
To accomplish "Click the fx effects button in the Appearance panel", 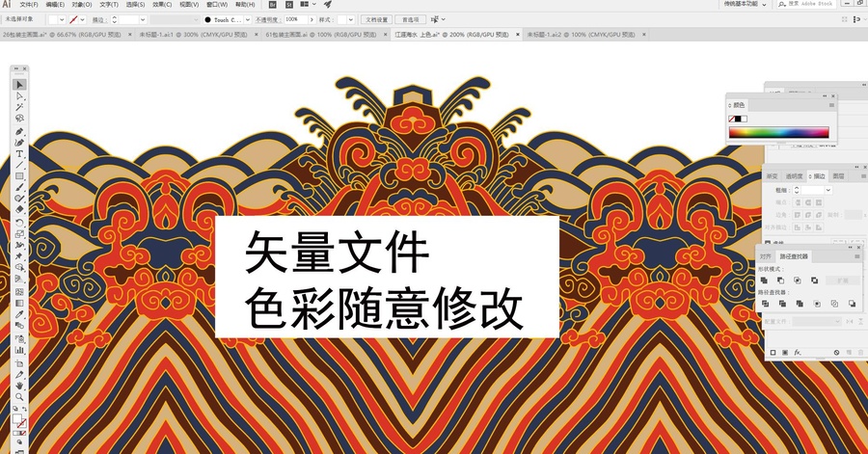I will pyautogui.click(x=798, y=352).
